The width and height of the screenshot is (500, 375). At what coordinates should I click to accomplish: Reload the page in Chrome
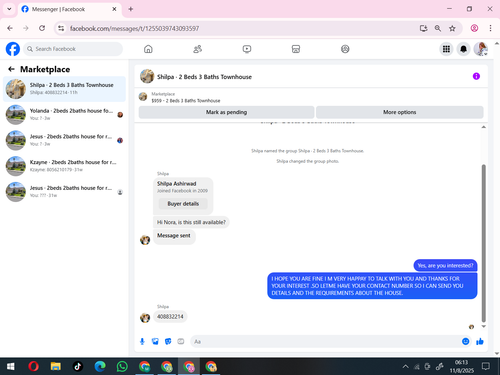pos(42,28)
